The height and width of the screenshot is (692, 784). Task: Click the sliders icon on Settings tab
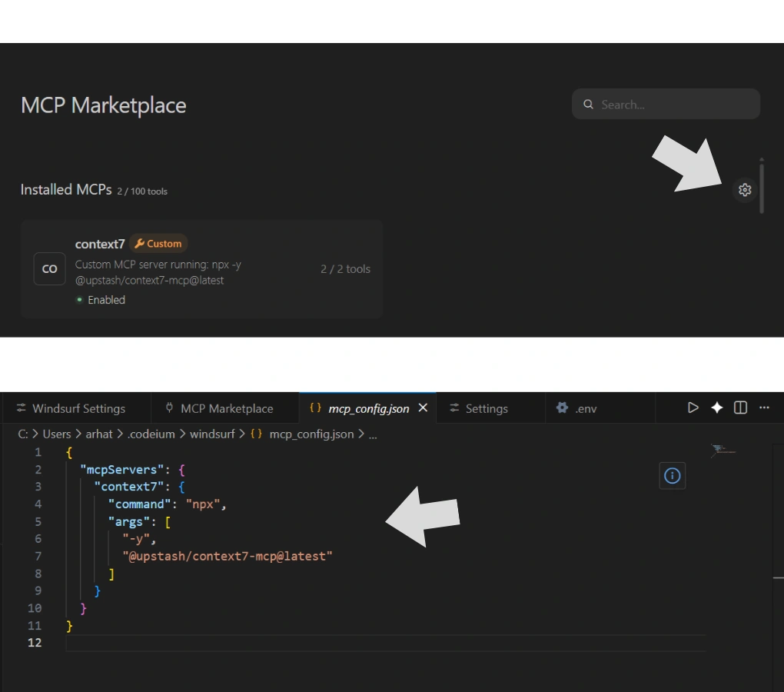454,408
